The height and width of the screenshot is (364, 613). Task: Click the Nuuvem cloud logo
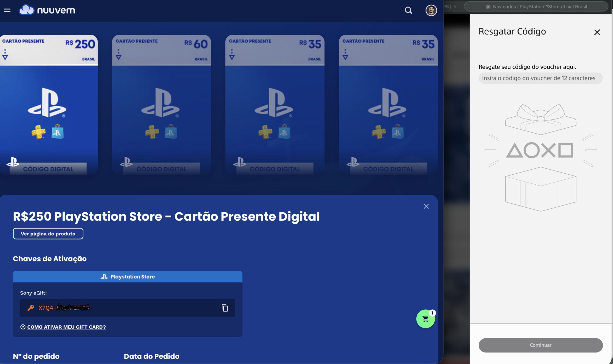click(x=47, y=10)
